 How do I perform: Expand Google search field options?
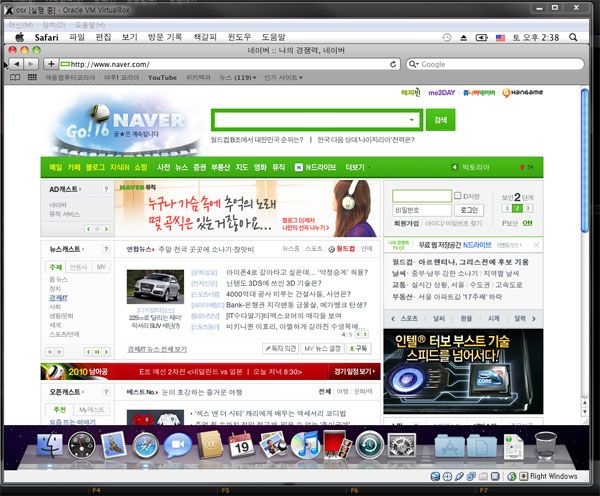pyautogui.click(x=413, y=64)
